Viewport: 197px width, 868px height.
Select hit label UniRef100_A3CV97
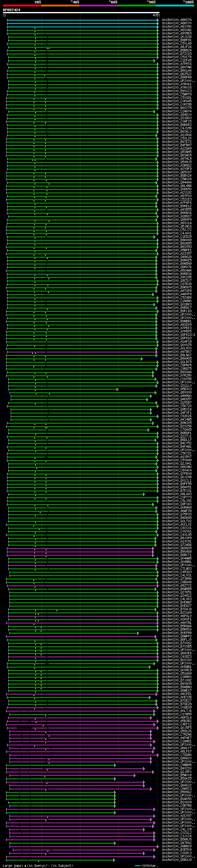177,816
